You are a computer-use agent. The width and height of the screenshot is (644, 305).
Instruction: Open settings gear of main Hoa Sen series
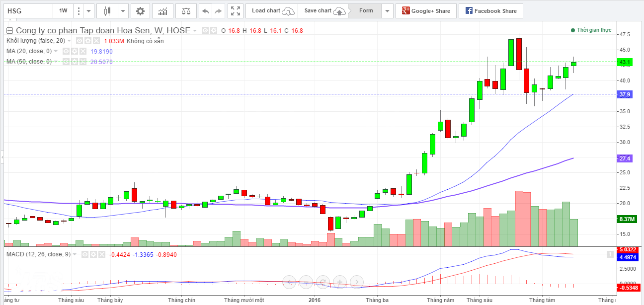(213, 30)
